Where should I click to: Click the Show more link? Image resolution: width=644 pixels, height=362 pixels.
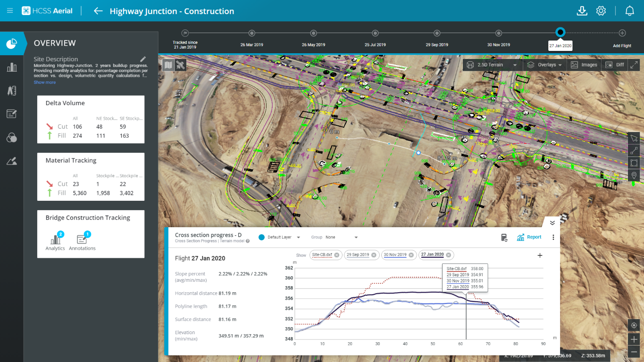pyautogui.click(x=44, y=82)
